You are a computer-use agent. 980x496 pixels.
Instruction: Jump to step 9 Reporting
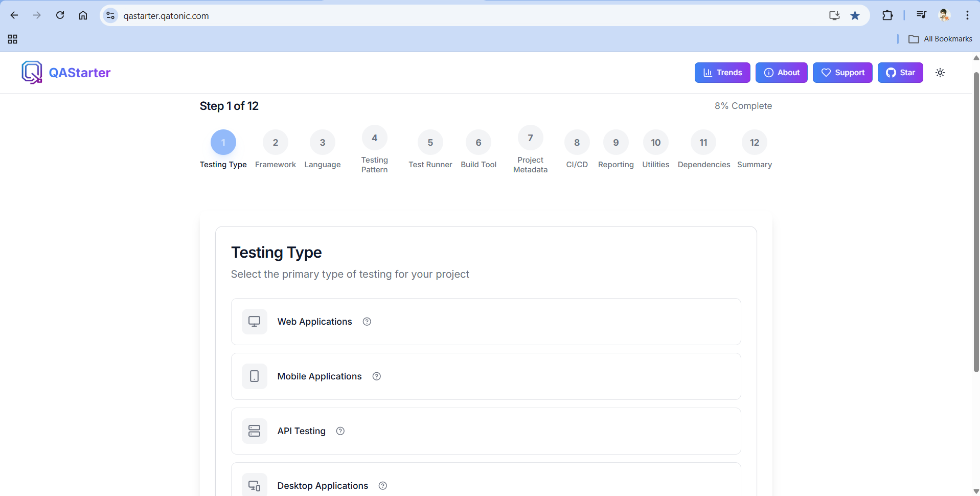616,142
